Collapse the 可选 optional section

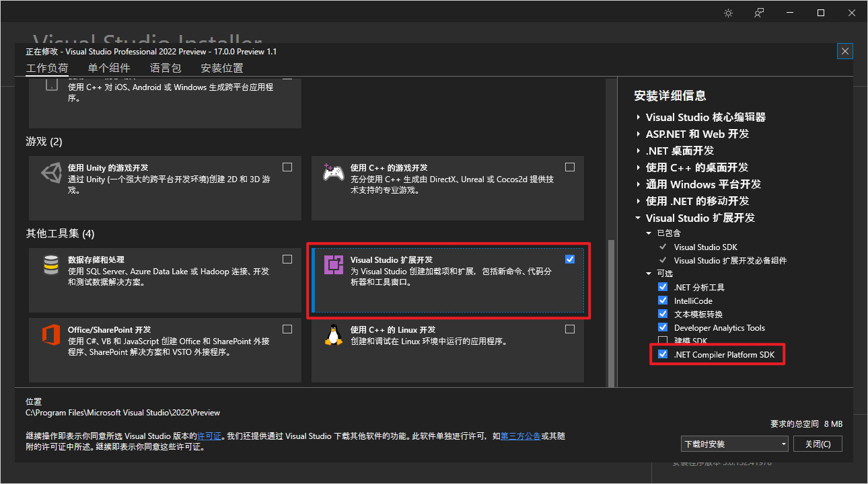point(649,274)
